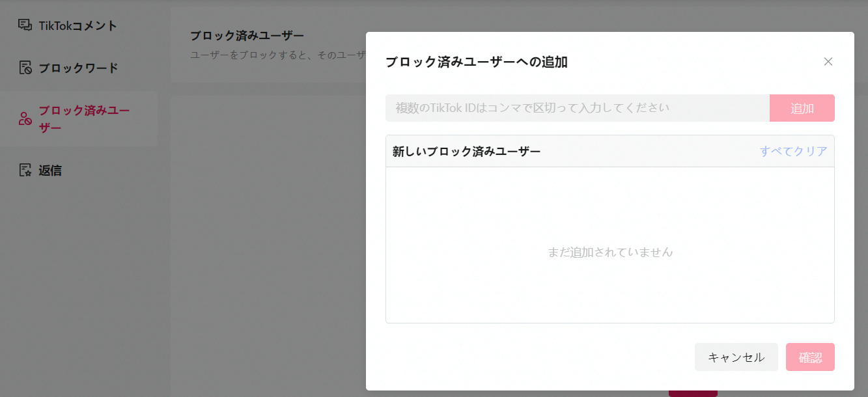Viewport: 868px width, 397px height.
Task: Click the まだ追加されていません empty list text
Action: pos(609,252)
